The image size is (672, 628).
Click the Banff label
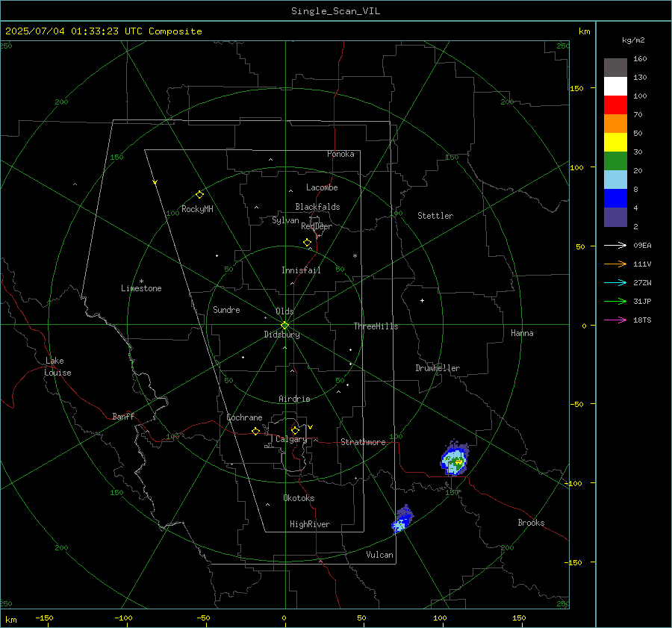coord(123,417)
